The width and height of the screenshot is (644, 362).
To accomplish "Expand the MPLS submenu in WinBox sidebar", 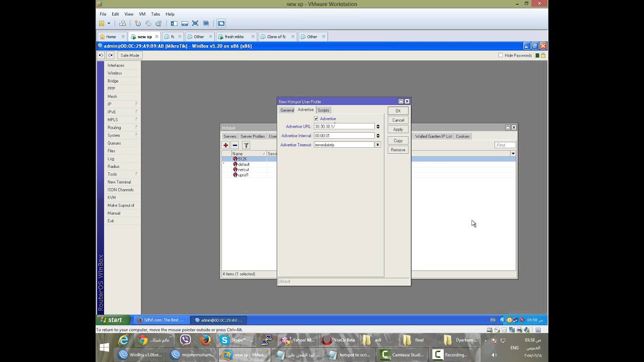I will tap(136, 120).
